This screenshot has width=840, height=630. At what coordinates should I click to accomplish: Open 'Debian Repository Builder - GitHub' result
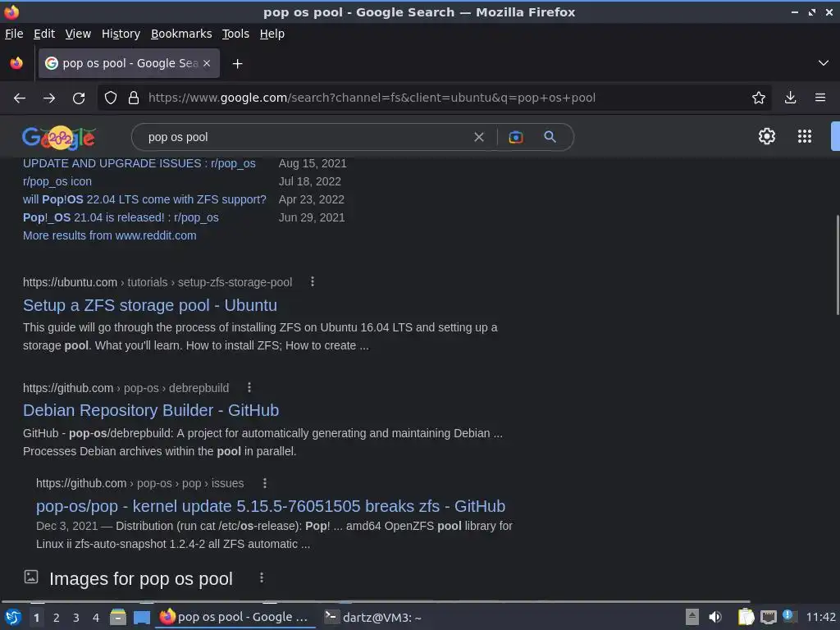(x=151, y=410)
